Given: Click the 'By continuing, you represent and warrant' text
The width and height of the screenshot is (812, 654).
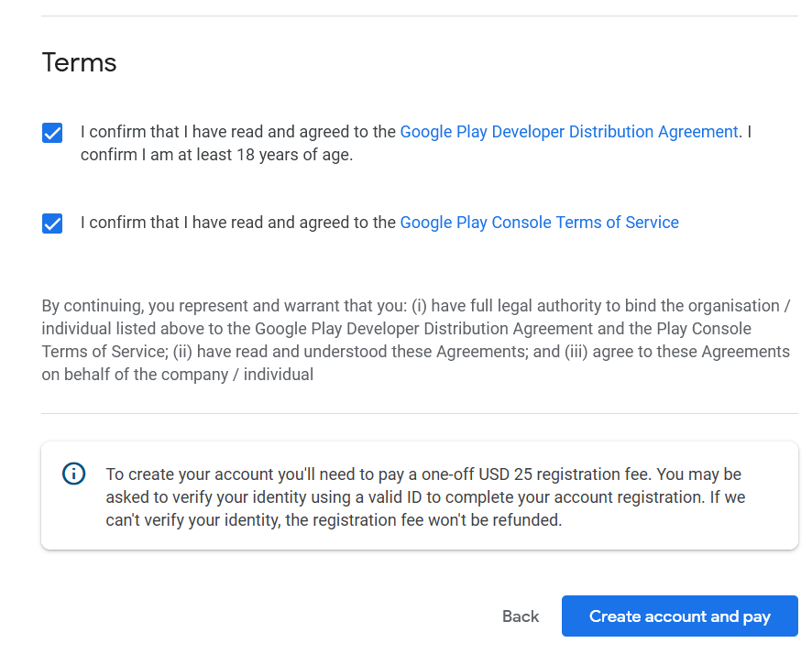Looking at the screenshot, I should point(183,306).
